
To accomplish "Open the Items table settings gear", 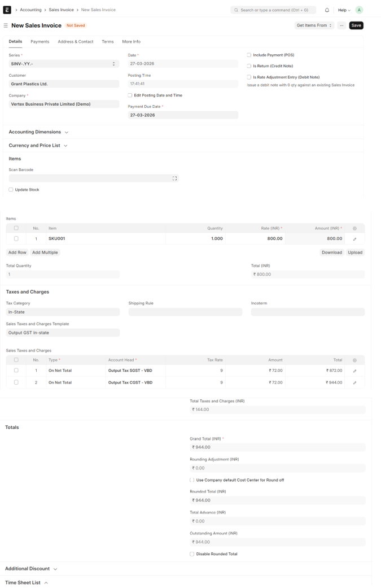I will [354, 228].
